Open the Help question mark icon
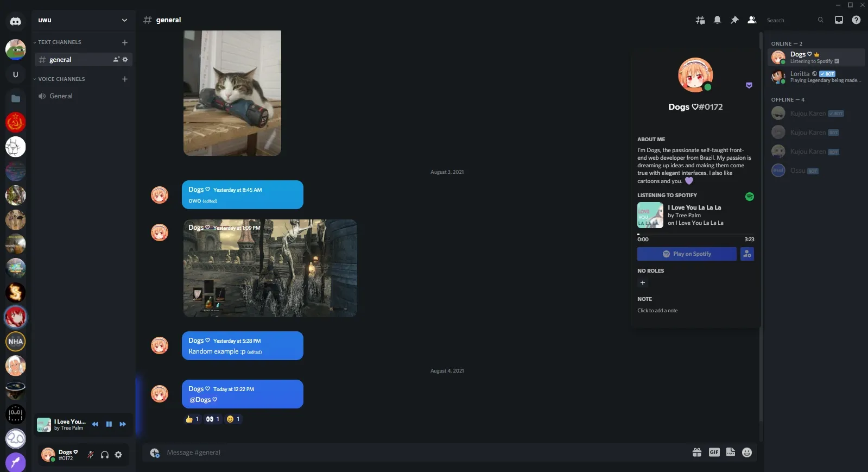 coord(856,20)
